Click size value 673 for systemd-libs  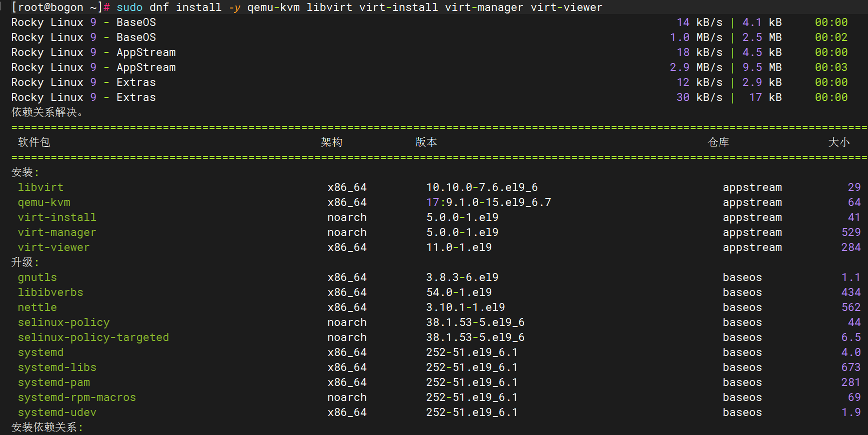851,367
